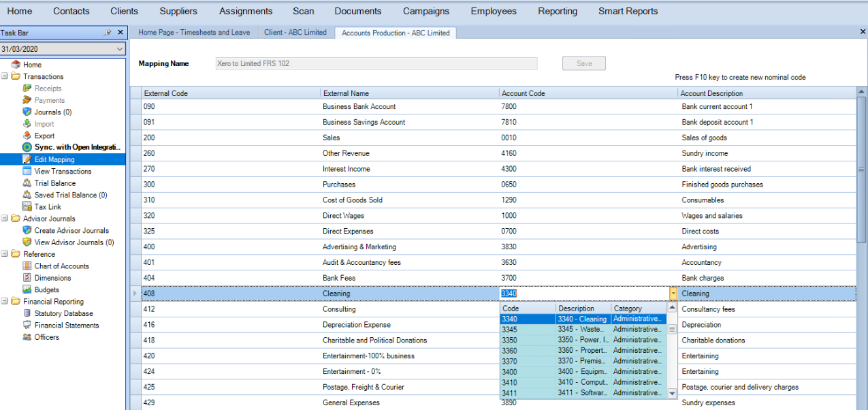Click the Account Description column header

click(767, 93)
